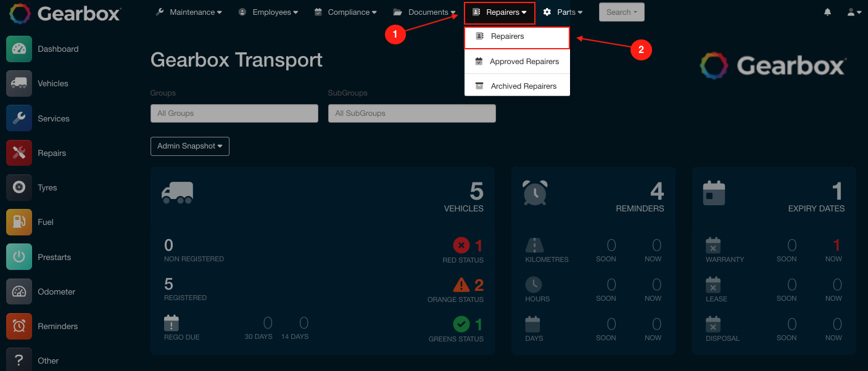Click the orange warning triangle icon
This screenshot has width=868, height=371.
click(x=461, y=284)
